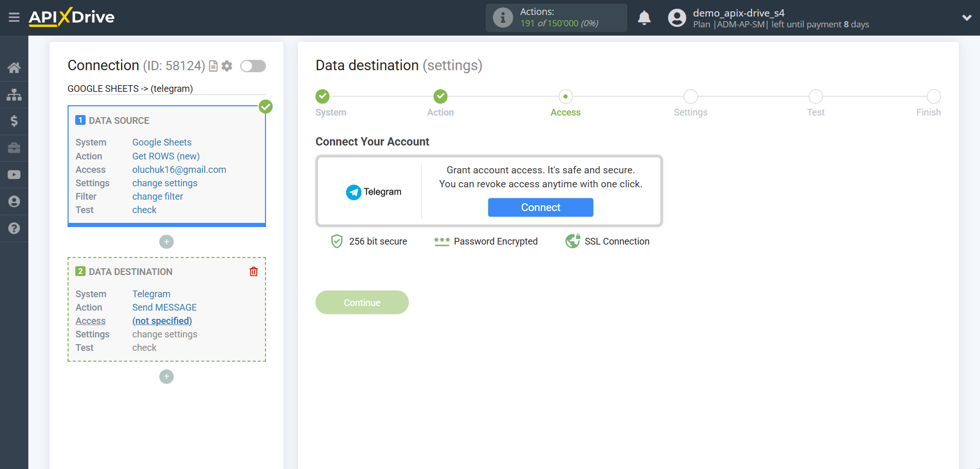The height and width of the screenshot is (469, 980).
Task: Open change filter in Data Source
Action: pyautogui.click(x=157, y=196)
